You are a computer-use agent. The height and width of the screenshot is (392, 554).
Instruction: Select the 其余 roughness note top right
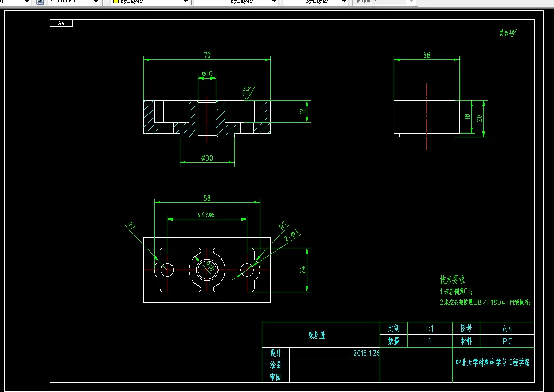[x=508, y=33]
